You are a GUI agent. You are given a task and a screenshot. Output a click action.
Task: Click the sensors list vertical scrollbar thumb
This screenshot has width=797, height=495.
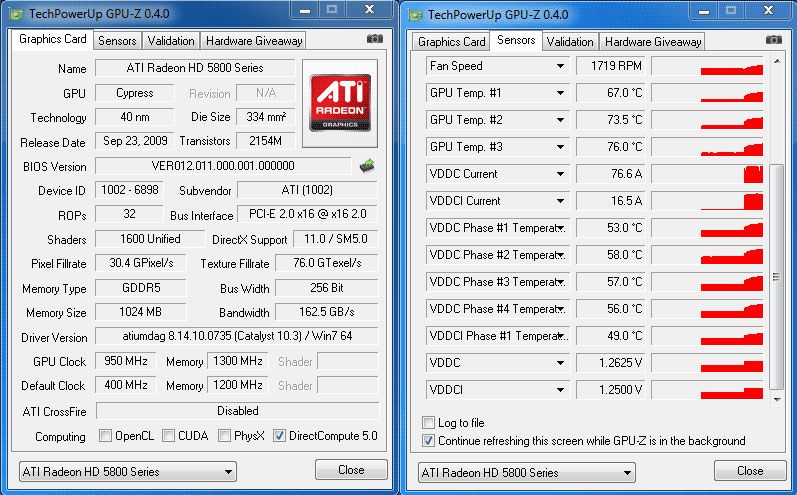point(776,276)
